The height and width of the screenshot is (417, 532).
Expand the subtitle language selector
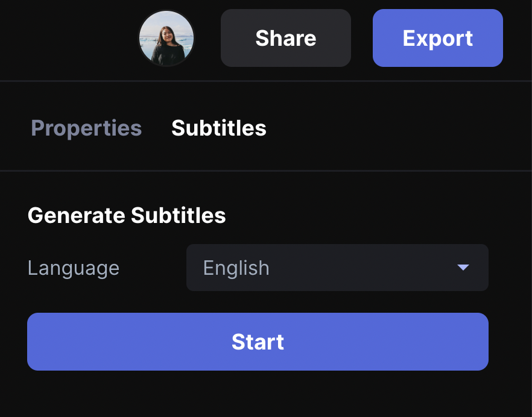pos(337,268)
